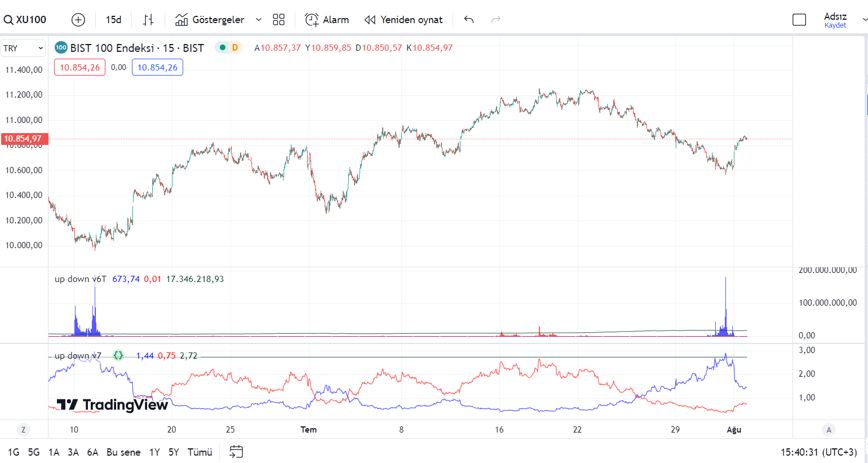This screenshot has width=868, height=463.
Task: Click the plus icon to compare symbols
Action: click(x=78, y=20)
